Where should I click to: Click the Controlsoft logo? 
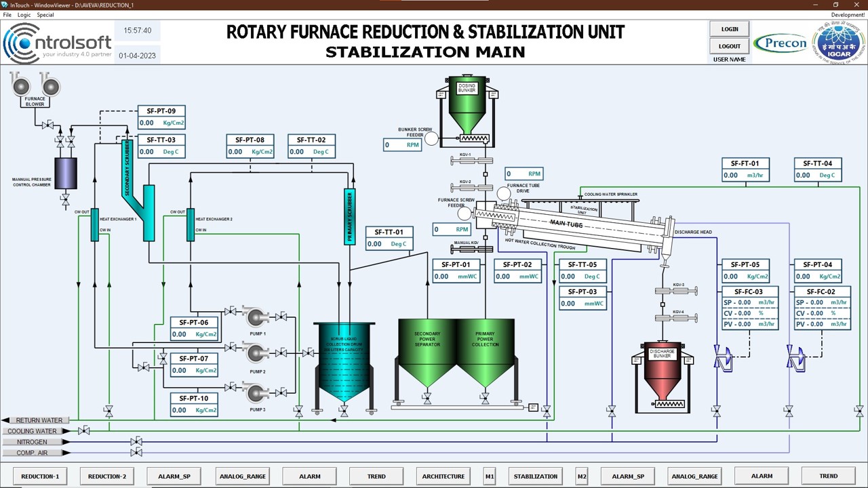click(57, 43)
